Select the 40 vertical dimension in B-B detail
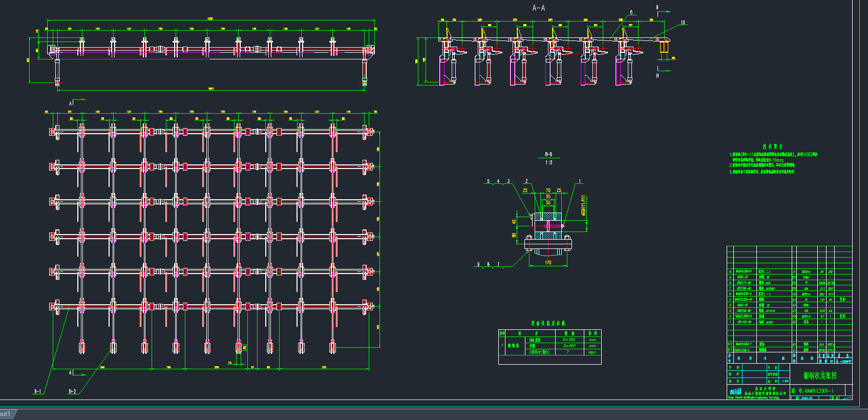Viewport: 868px width, 420px height. 514,222
